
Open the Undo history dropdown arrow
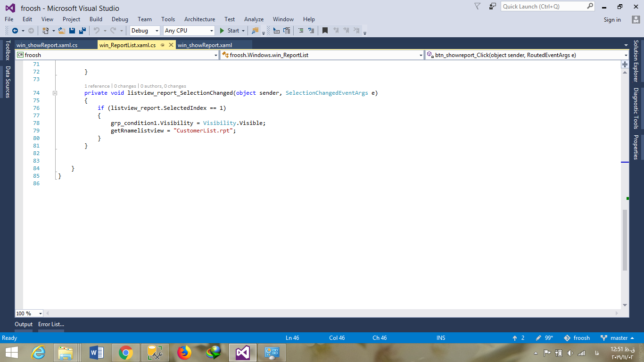105,31
